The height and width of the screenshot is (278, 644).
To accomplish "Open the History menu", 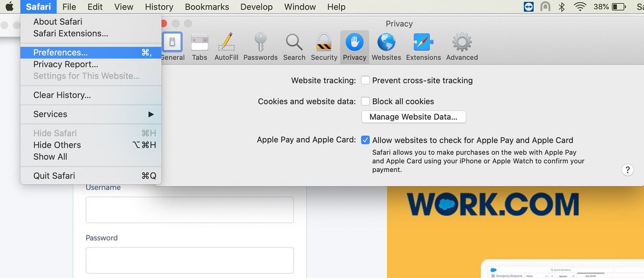I will tap(159, 7).
